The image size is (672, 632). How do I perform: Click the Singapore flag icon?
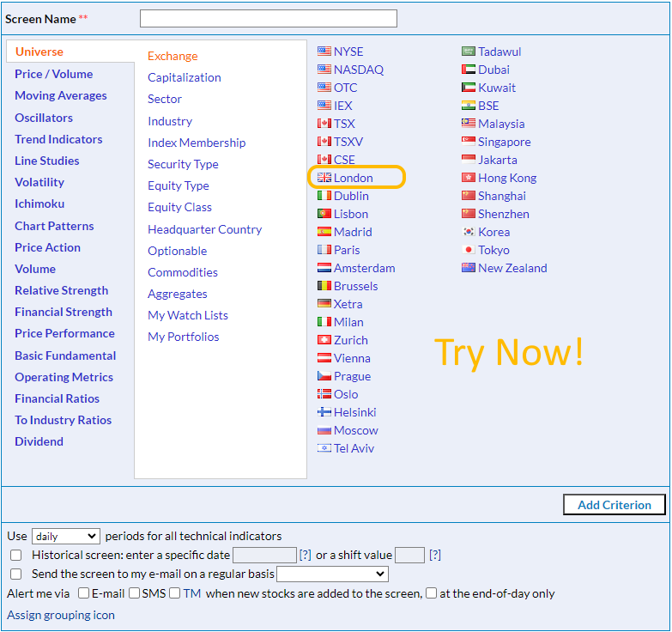click(469, 142)
